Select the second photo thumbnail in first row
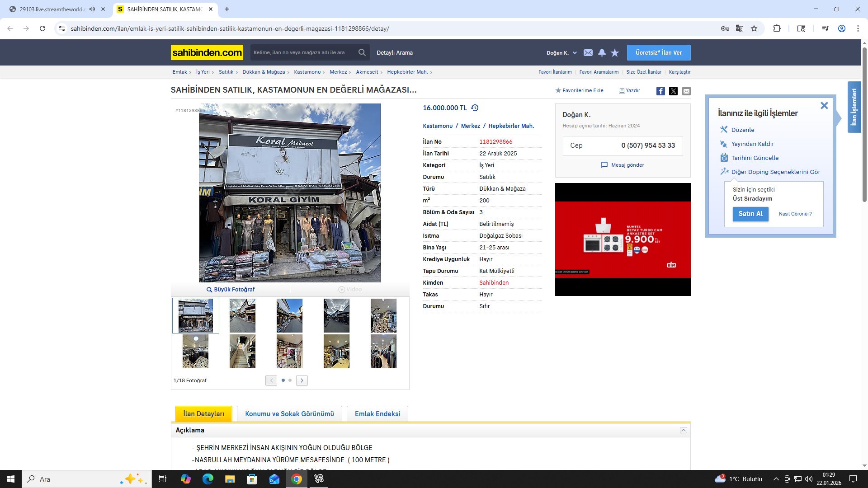The width and height of the screenshot is (868, 488). tap(242, 315)
